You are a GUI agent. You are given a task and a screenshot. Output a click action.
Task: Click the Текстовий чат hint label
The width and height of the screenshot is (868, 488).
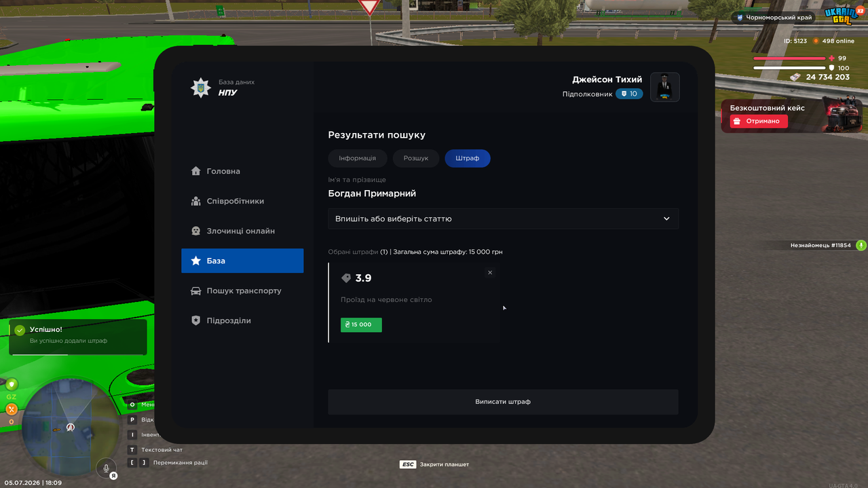point(162,450)
